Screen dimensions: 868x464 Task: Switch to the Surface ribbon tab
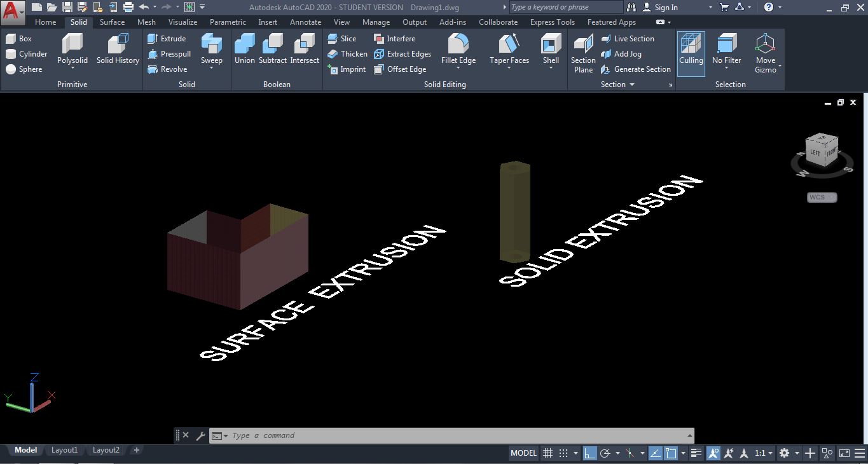pyautogui.click(x=112, y=22)
